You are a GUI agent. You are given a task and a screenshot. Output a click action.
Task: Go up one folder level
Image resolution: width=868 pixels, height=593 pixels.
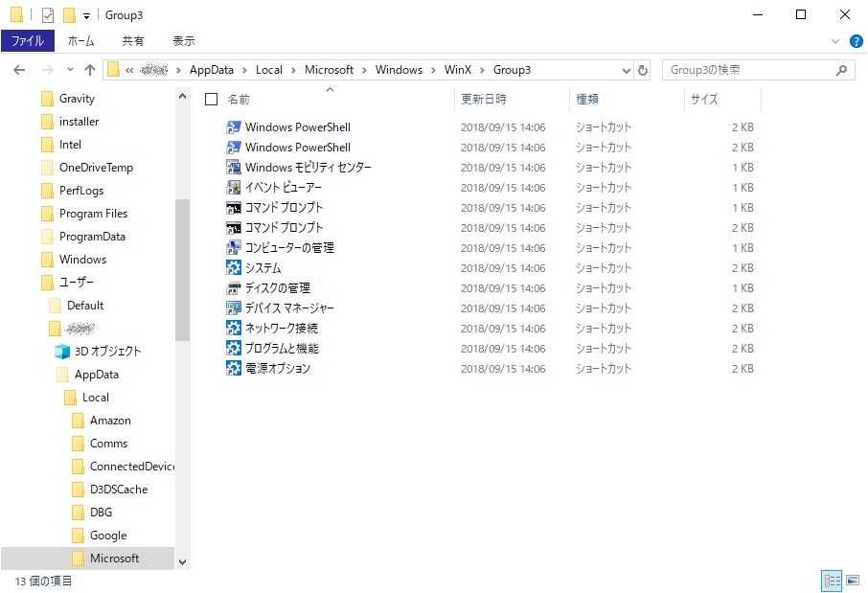pos(90,70)
